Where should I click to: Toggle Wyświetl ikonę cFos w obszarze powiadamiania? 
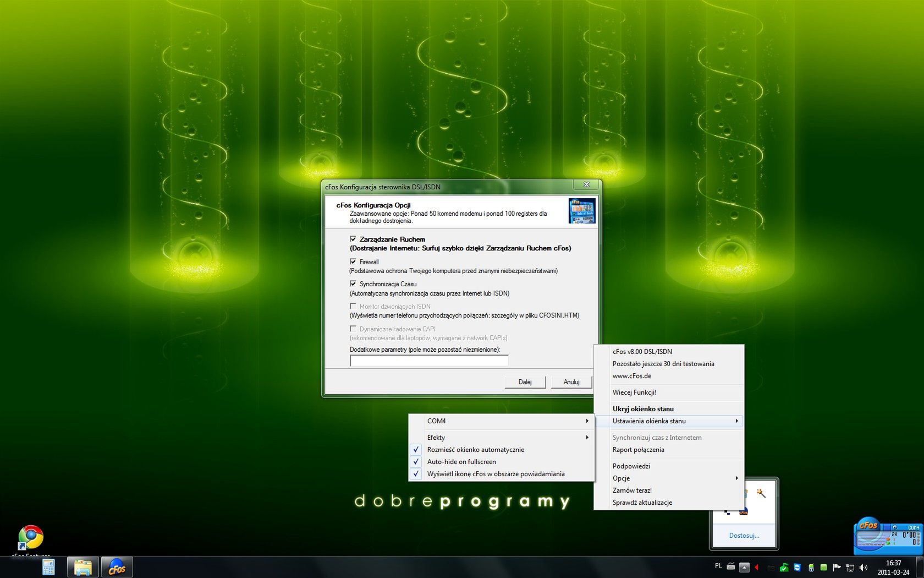502,474
